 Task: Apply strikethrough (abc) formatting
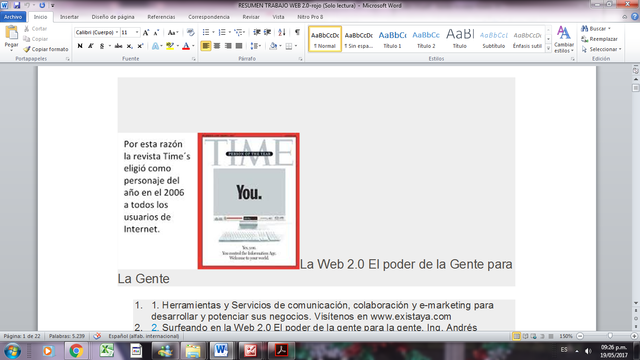coord(118,46)
